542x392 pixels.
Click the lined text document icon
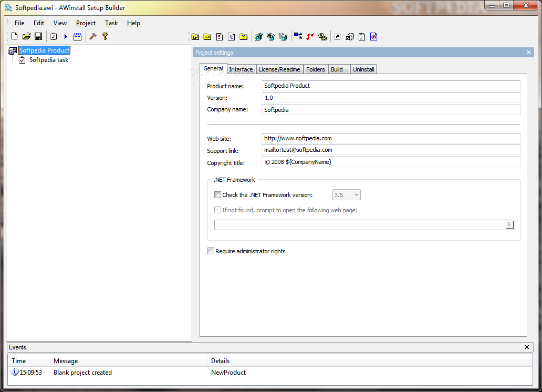click(x=362, y=37)
